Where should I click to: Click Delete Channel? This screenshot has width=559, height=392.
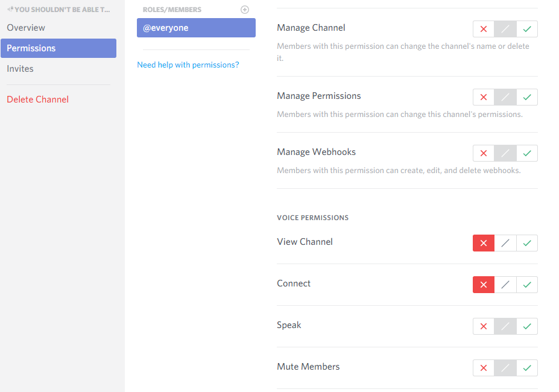[x=37, y=99]
